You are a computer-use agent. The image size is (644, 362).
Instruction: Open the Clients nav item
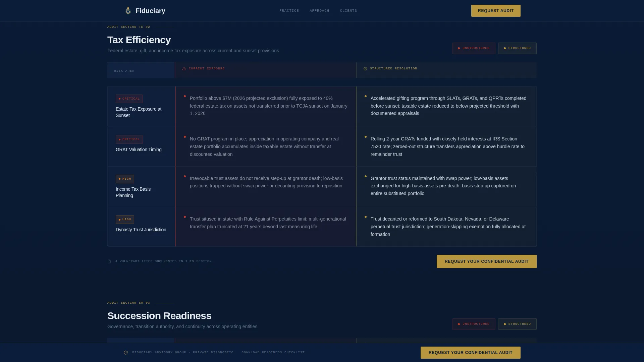[x=348, y=11]
